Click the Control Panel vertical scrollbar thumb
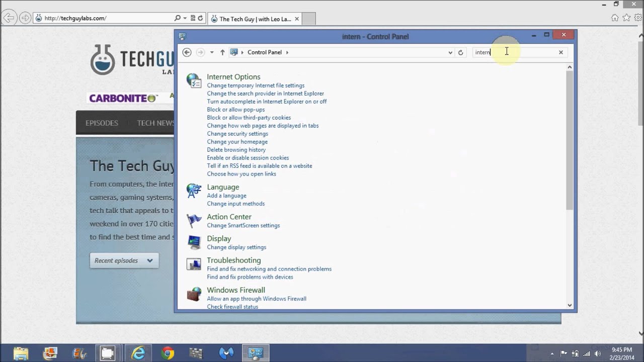This screenshot has height=362, width=644. [x=570, y=140]
